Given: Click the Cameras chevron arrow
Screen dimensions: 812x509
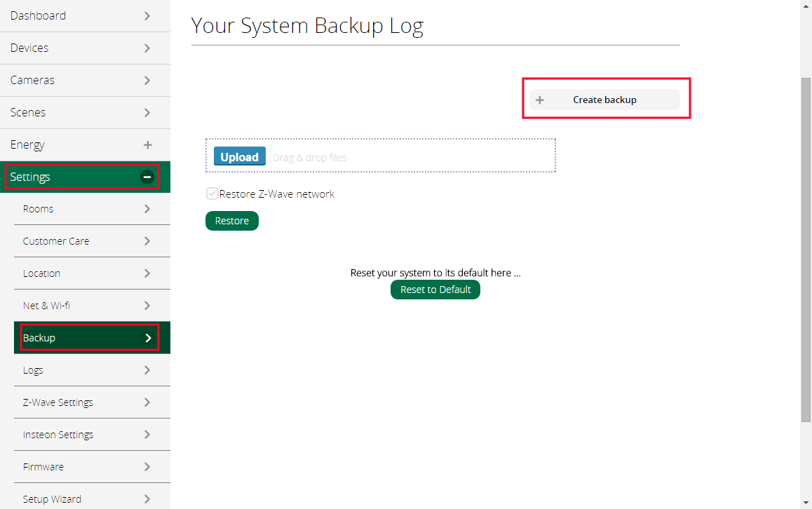Looking at the screenshot, I should pyautogui.click(x=147, y=80).
